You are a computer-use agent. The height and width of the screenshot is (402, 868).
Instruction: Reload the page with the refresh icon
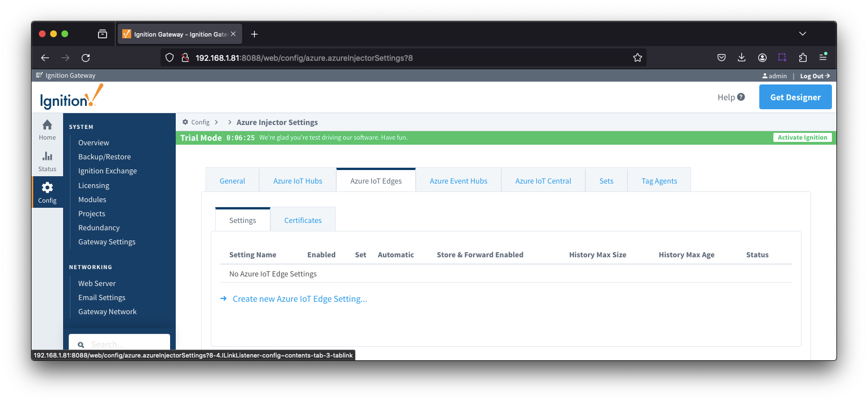pyautogui.click(x=86, y=57)
